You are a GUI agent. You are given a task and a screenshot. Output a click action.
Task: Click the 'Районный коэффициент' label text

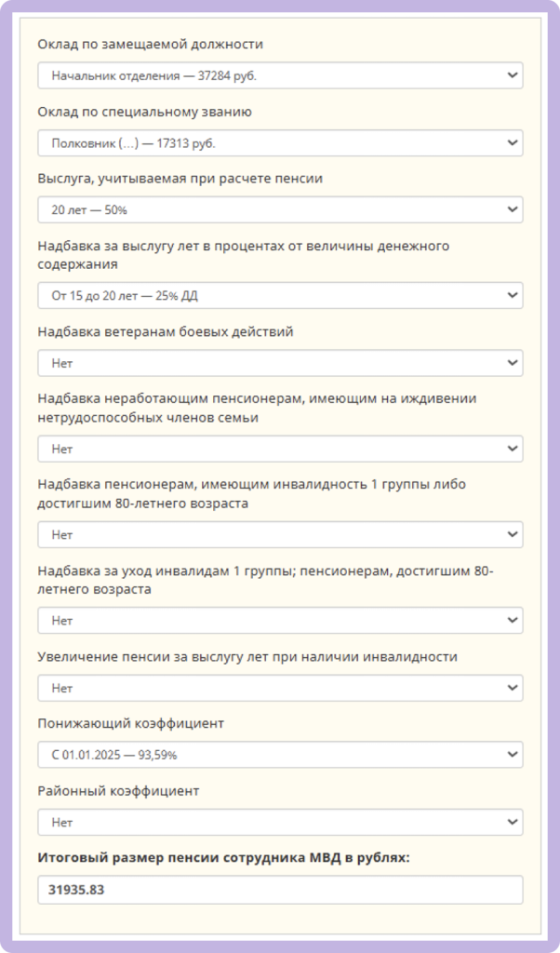pyautogui.click(x=119, y=790)
